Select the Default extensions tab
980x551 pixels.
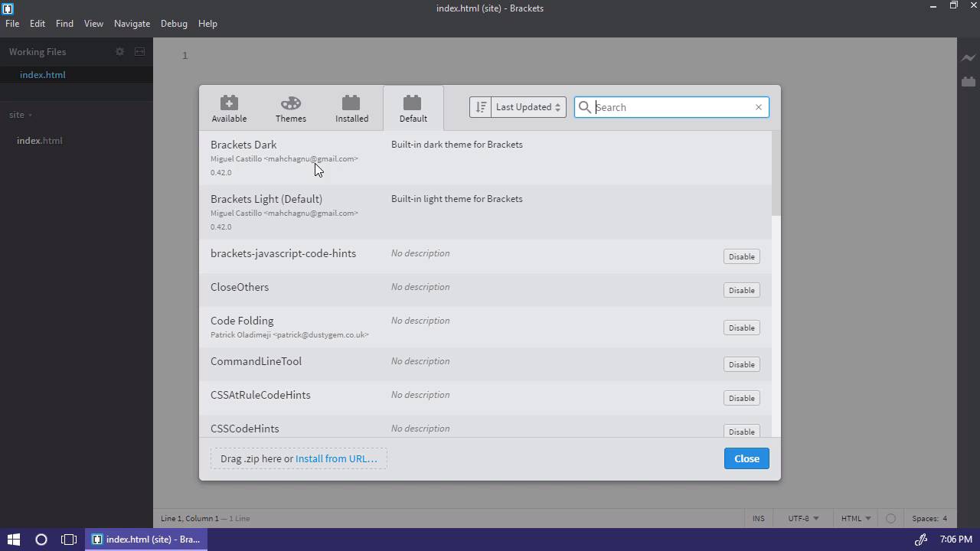point(413,108)
